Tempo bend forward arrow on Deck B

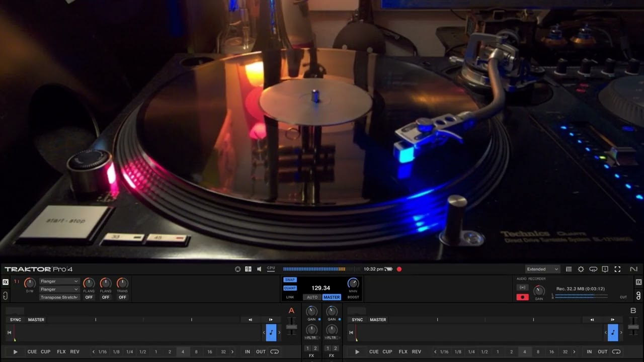[x=612, y=320]
